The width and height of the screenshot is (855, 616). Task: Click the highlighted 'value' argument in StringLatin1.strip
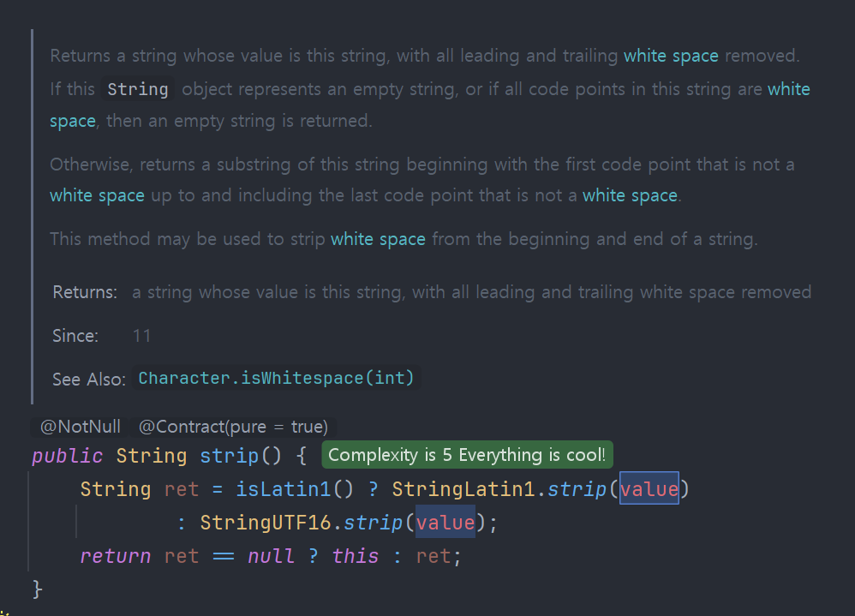tap(649, 488)
